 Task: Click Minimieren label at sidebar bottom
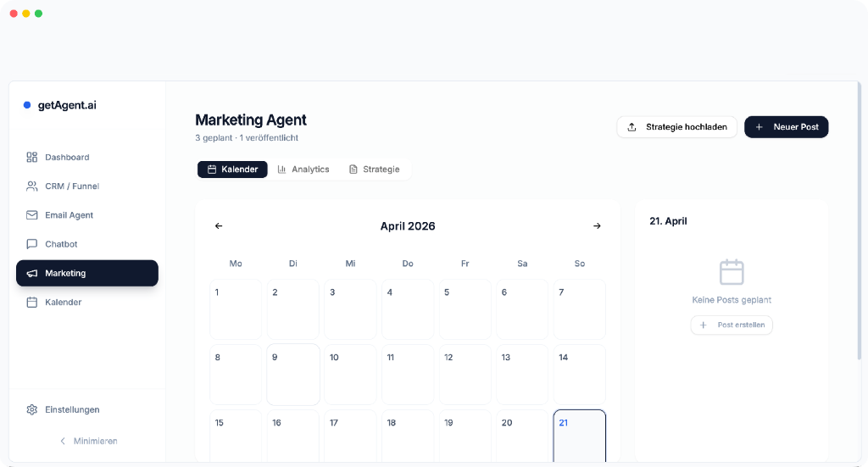click(x=95, y=441)
